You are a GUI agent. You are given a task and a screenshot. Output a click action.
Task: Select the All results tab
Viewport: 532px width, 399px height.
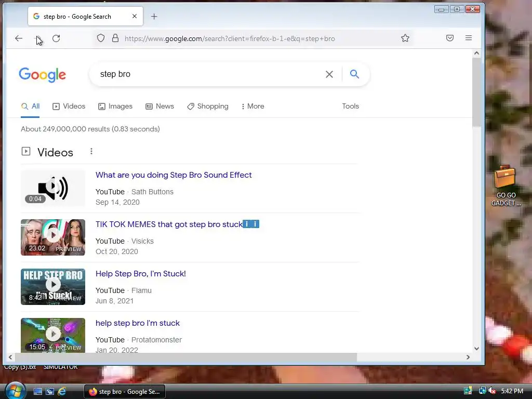point(30,106)
